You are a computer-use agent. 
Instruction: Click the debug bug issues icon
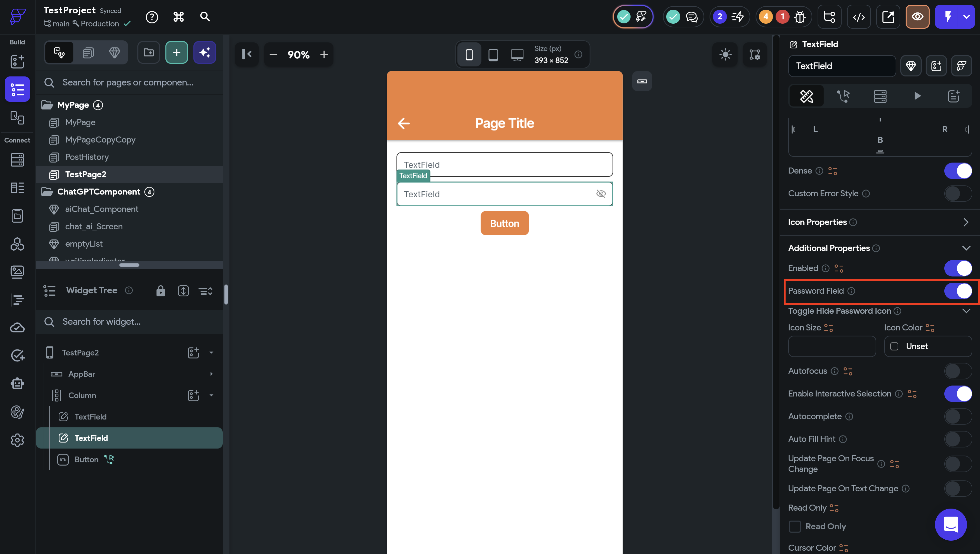tap(800, 17)
